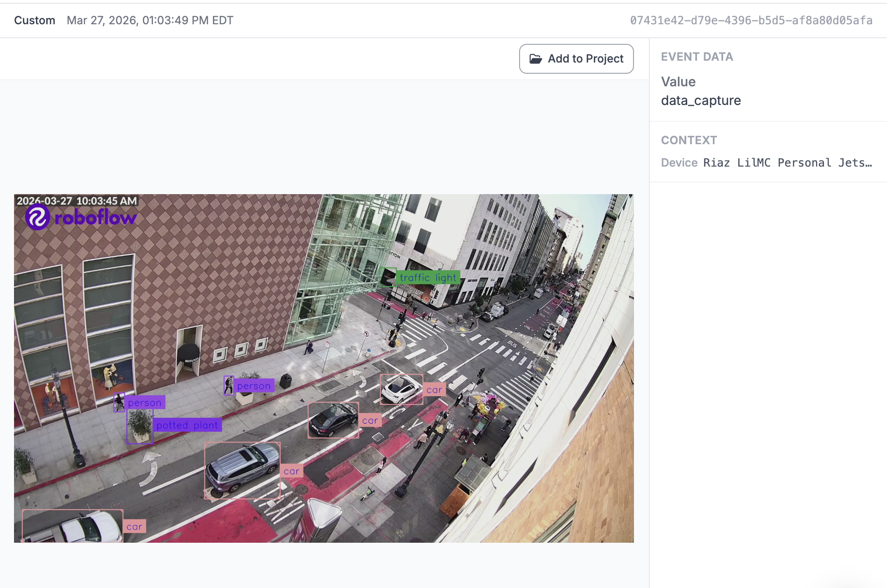This screenshot has height=588, width=887.
Task: Click the person label near the trash can
Action: pyautogui.click(x=253, y=386)
